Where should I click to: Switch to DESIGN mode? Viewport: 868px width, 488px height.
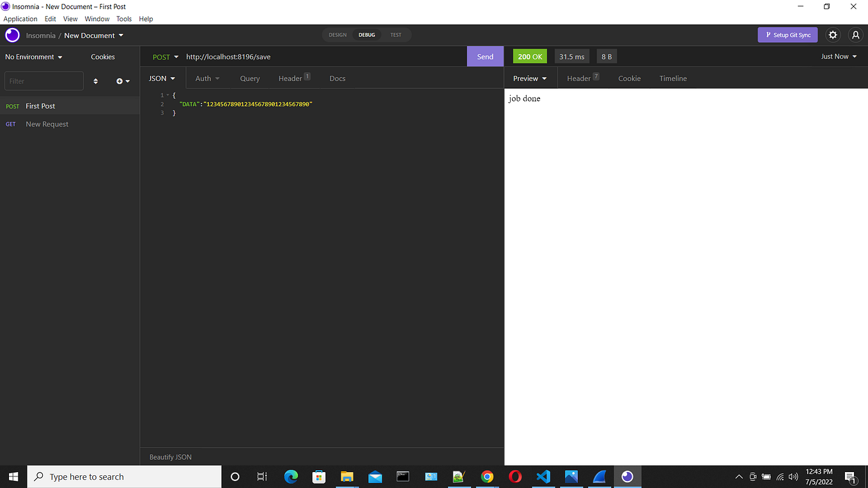pos(337,35)
